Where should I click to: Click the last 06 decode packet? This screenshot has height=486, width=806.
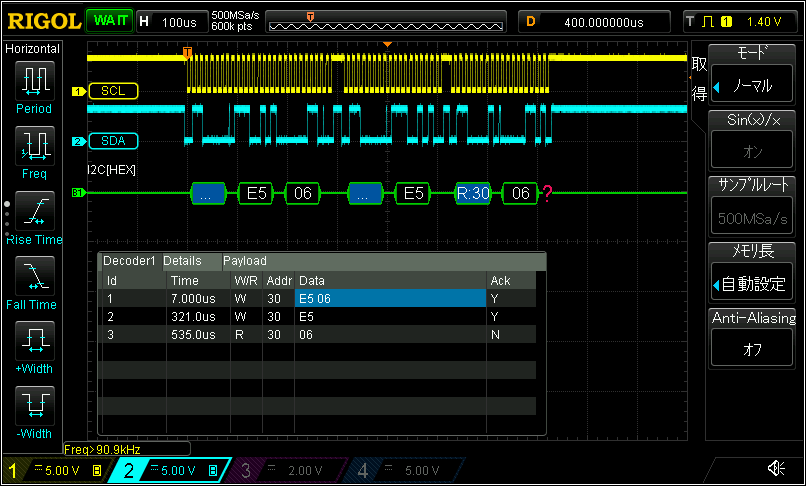click(x=520, y=193)
